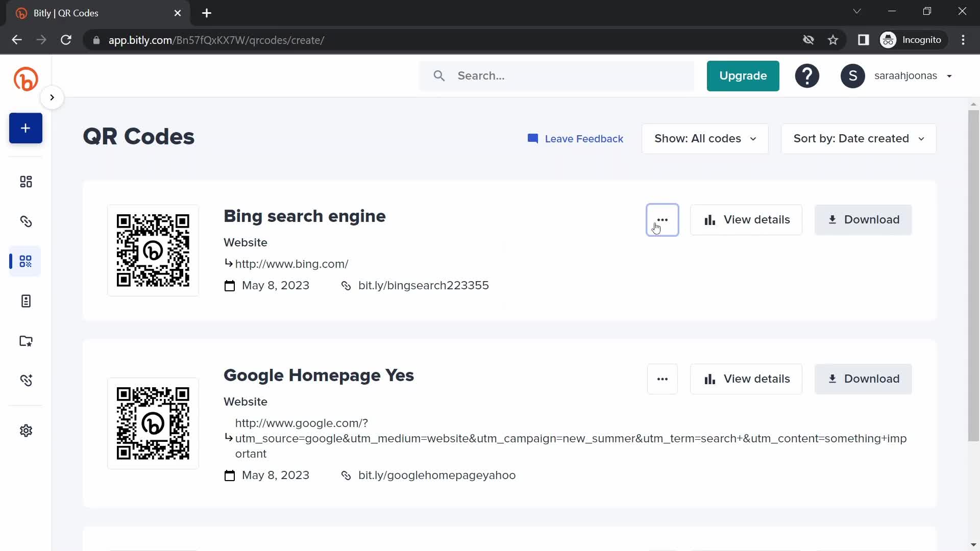Click the Bing short link chain icon
Screen dimensions: 980x551
click(x=346, y=286)
